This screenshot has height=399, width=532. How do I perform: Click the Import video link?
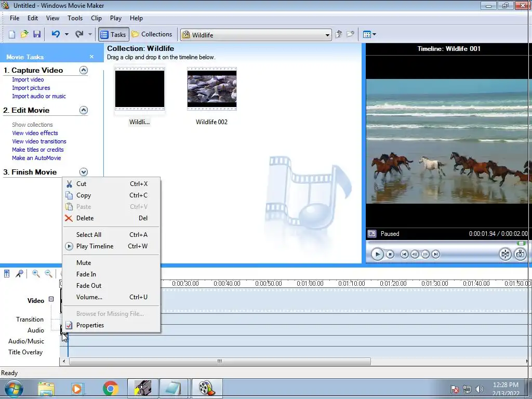coord(28,79)
